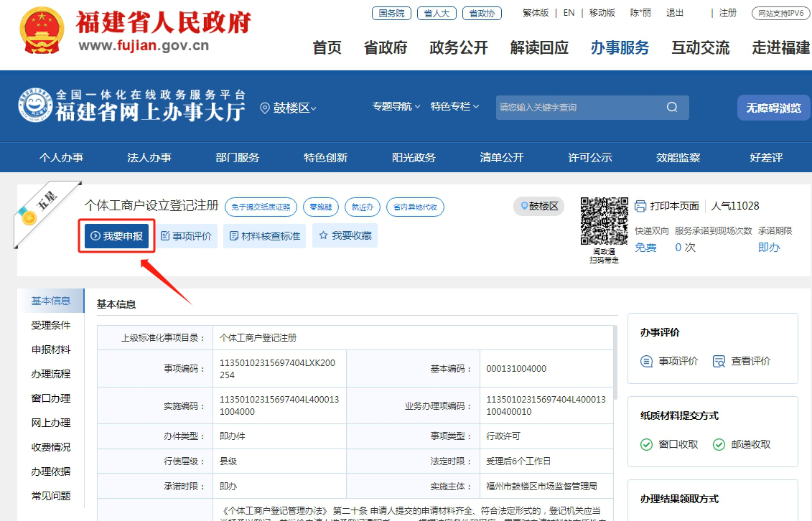The height and width of the screenshot is (521, 812).
Task: Click the 事项评价 icon in 办事评价 panel
Action: click(647, 361)
